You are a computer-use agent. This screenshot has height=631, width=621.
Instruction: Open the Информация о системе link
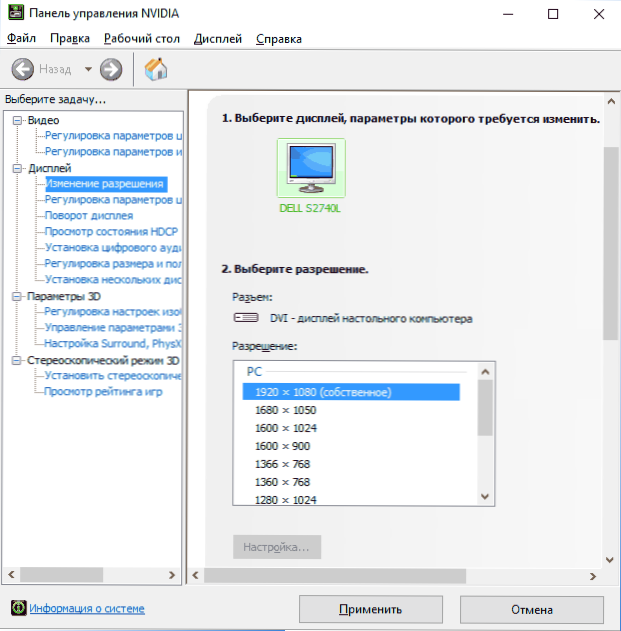87,608
